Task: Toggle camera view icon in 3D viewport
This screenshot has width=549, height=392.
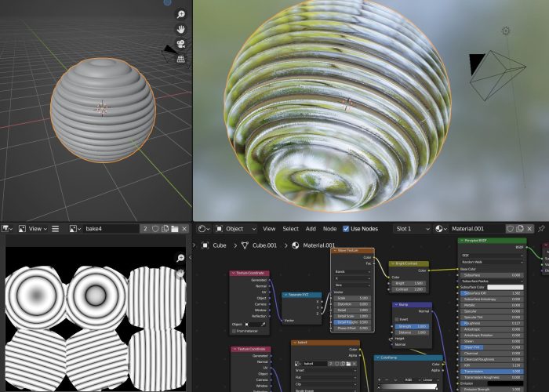Action: click(x=180, y=44)
